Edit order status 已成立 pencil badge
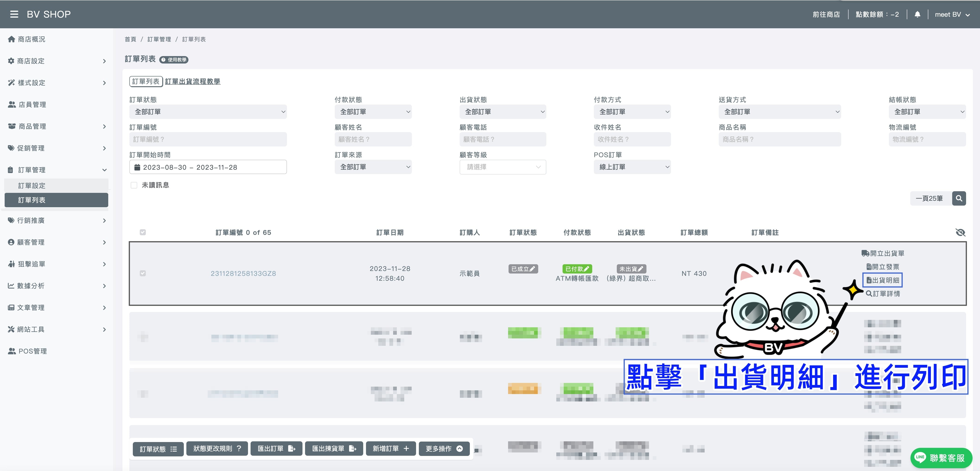This screenshot has height=471, width=980. [523, 269]
